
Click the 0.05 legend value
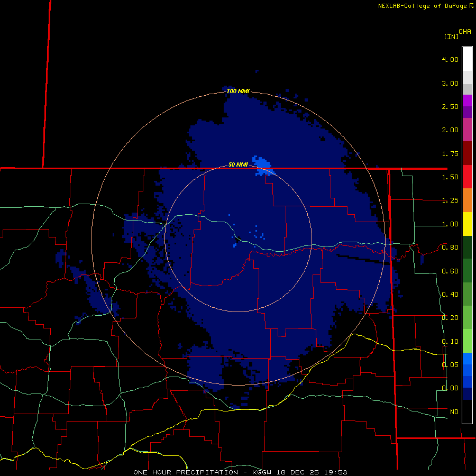tap(450, 364)
